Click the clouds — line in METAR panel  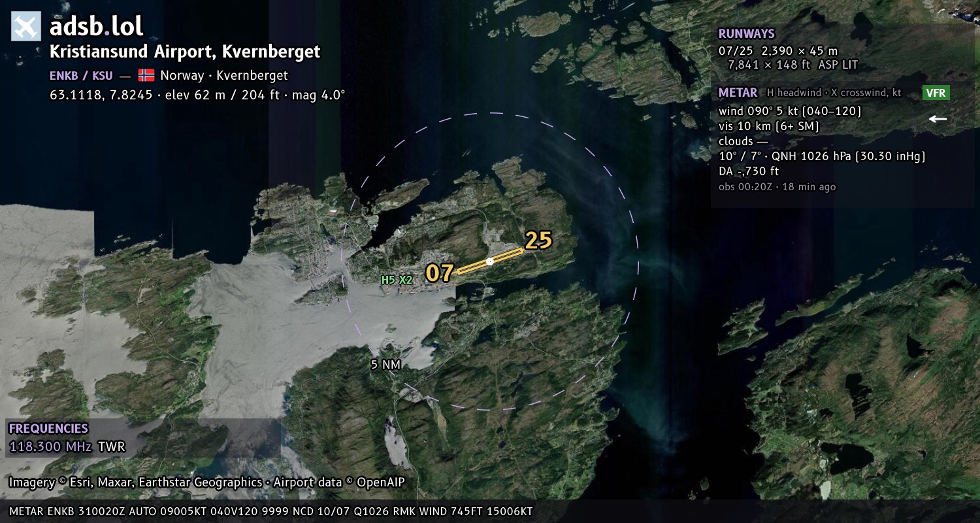[743, 141]
